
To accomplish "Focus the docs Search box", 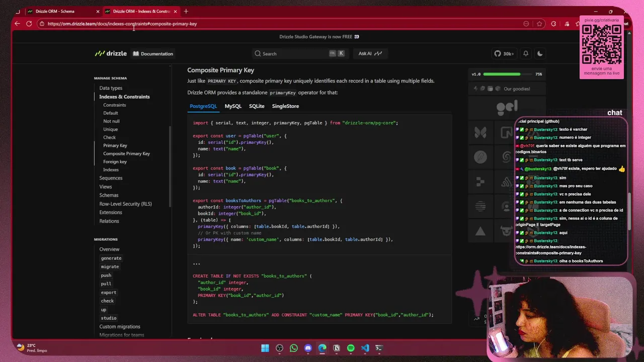I will point(300,53).
